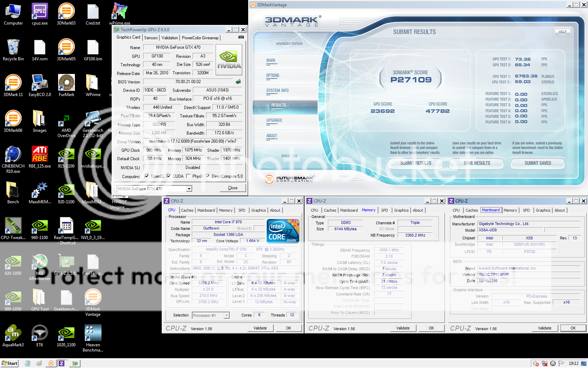Click the Windows Start button
The height and width of the screenshot is (368, 588).
tap(9, 363)
